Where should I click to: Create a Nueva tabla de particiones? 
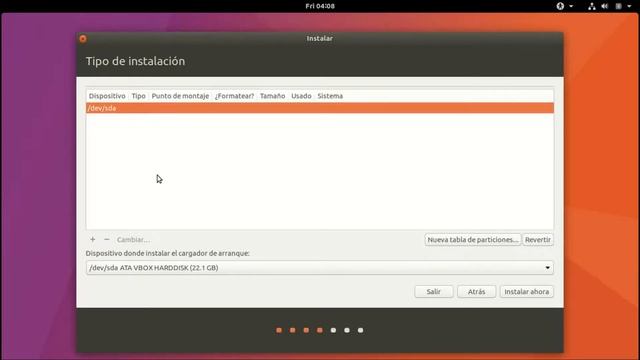pos(473,240)
